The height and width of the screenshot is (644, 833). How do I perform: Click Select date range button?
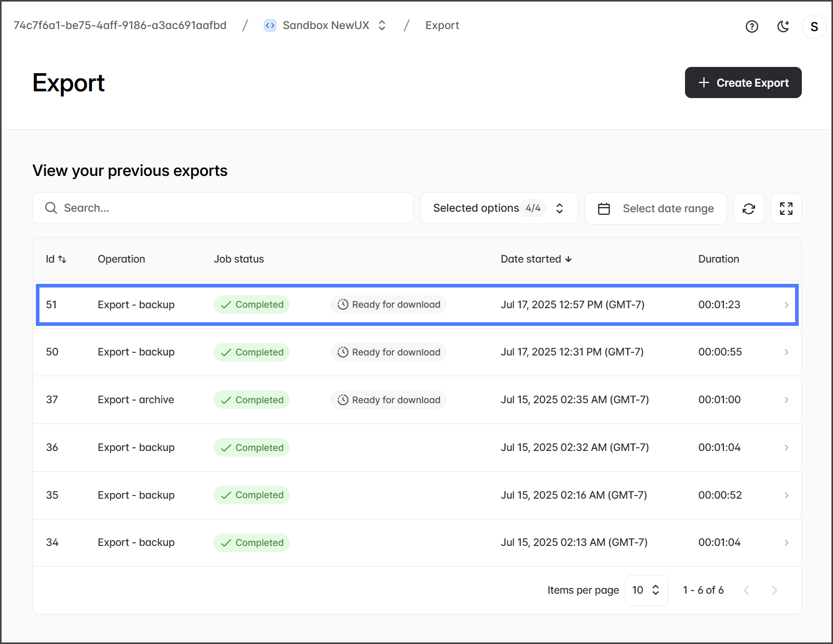(x=668, y=209)
